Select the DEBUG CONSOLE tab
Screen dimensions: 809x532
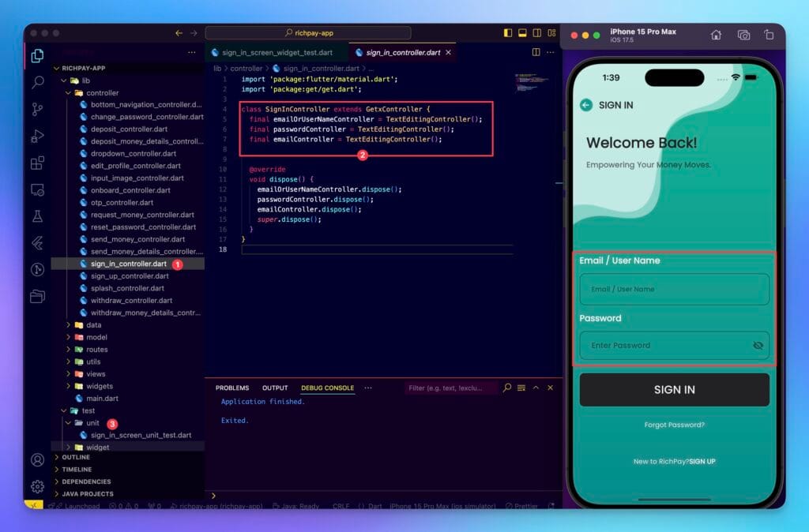(x=328, y=388)
